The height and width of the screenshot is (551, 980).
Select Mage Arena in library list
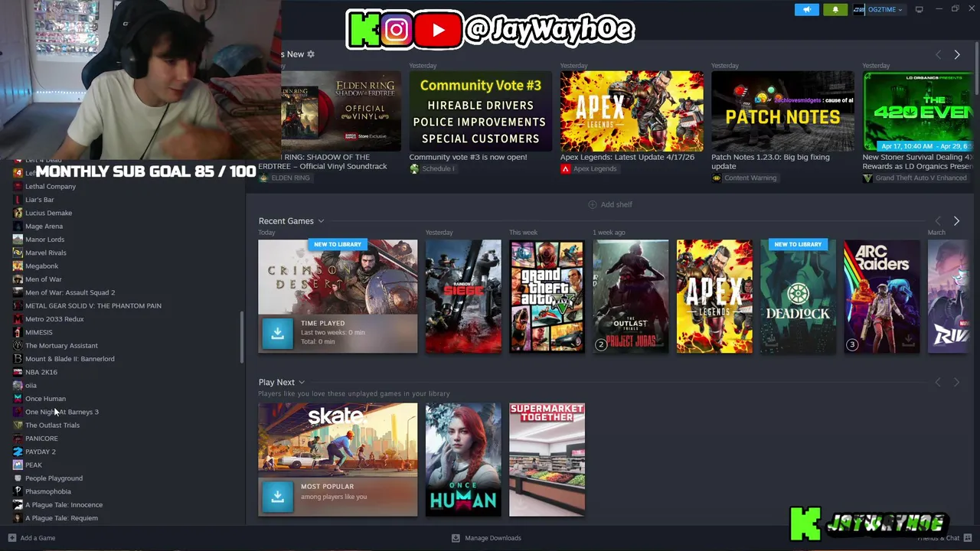(x=44, y=226)
